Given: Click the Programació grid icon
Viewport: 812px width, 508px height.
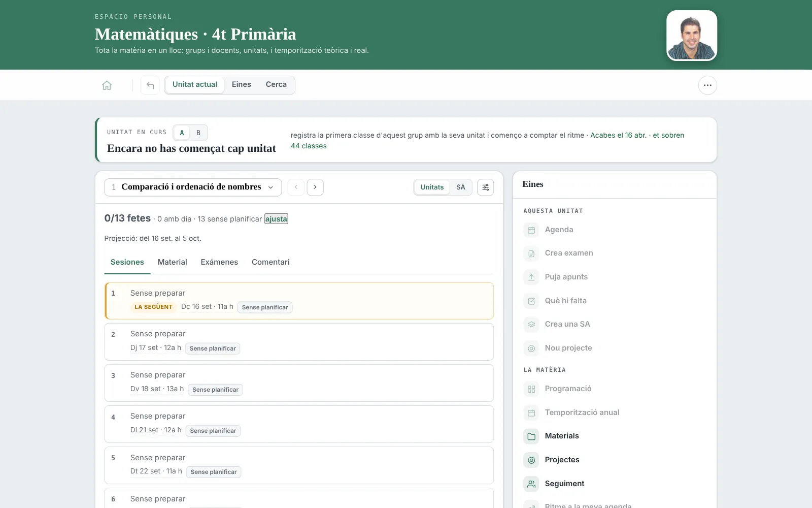Looking at the screenshot, I should point(531,389).
